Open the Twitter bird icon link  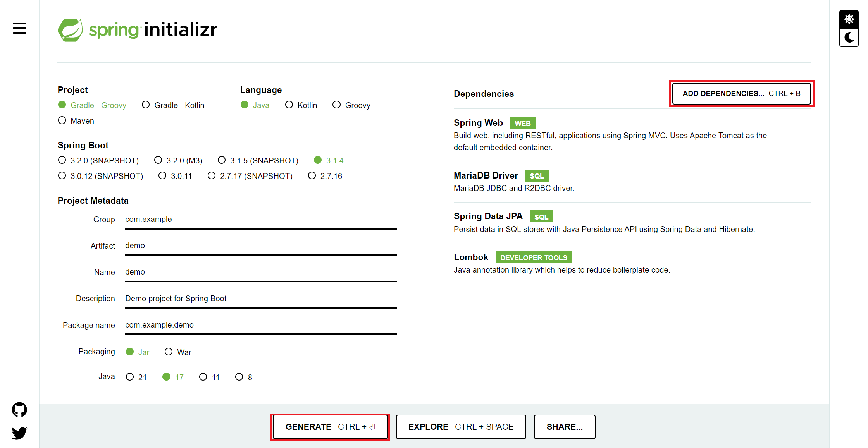pos(19,433)
